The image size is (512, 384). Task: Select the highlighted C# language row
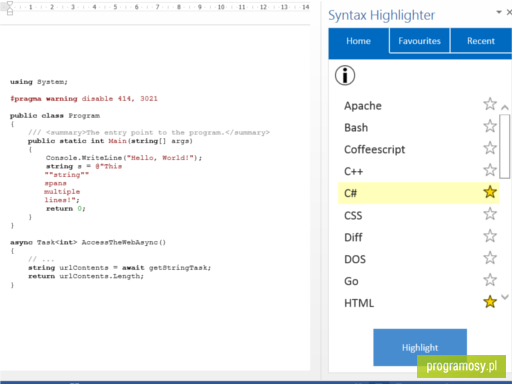(x=418, y=193)
